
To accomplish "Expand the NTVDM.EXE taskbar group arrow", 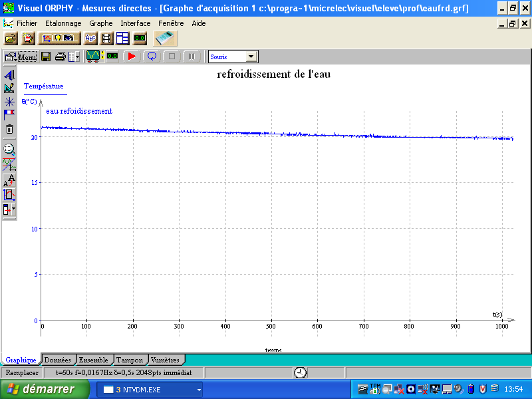I will [x=199, y=390].
